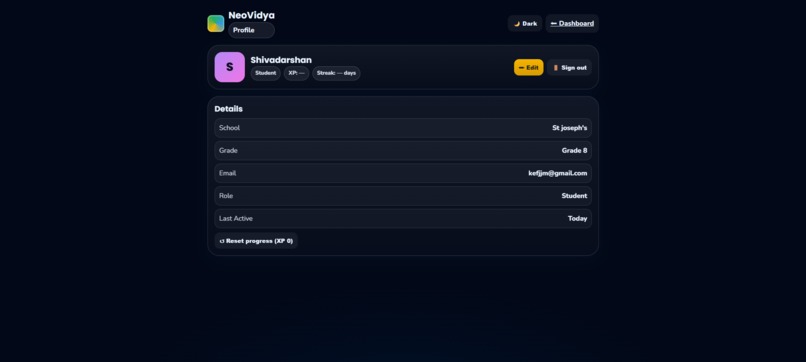This screenshot has width=806, height=362.
Task: Click the purple S avatar thumbnail
Action: pos(230,67)
